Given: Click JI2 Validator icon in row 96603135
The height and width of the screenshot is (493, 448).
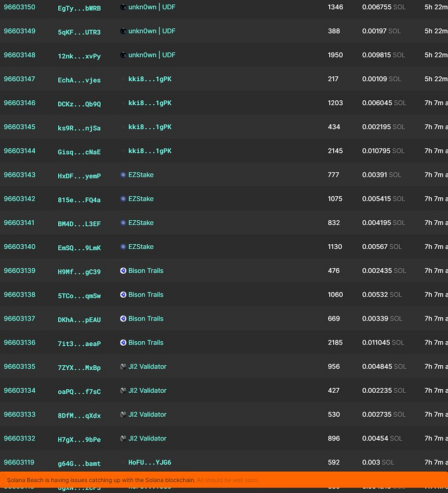Looking at the screenshot, I should tap(123, 366).
